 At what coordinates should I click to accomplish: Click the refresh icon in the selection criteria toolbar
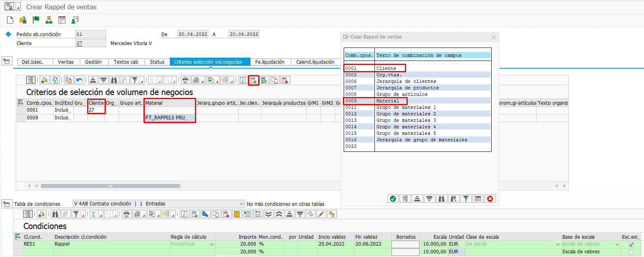tap(55, 80)
